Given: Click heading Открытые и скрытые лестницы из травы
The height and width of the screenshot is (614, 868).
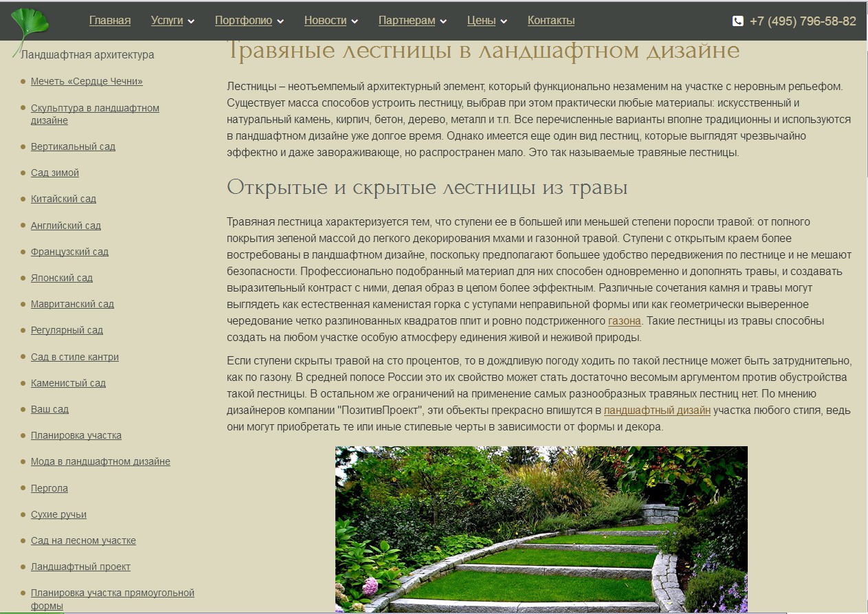Looking at the screenshot, I should [427, 187].
